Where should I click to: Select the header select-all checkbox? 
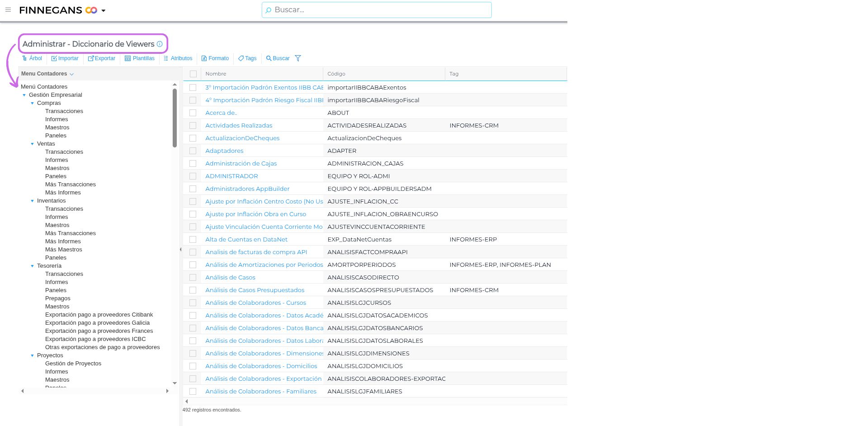click(x=193, y=74)
